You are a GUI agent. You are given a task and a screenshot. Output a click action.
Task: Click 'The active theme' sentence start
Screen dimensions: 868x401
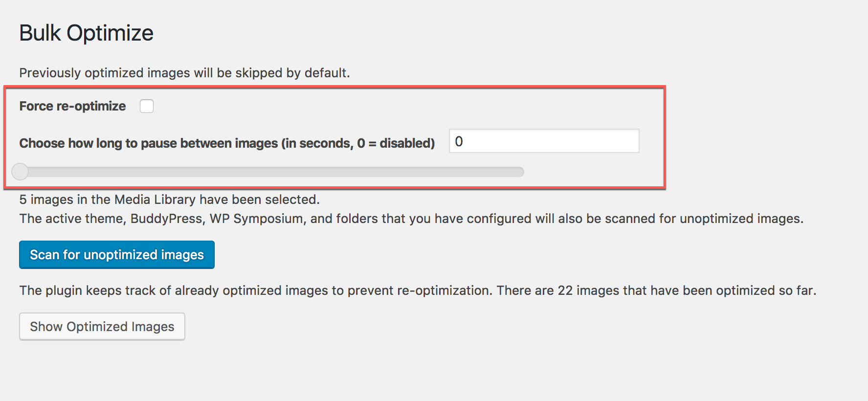(x=71, y=219)
